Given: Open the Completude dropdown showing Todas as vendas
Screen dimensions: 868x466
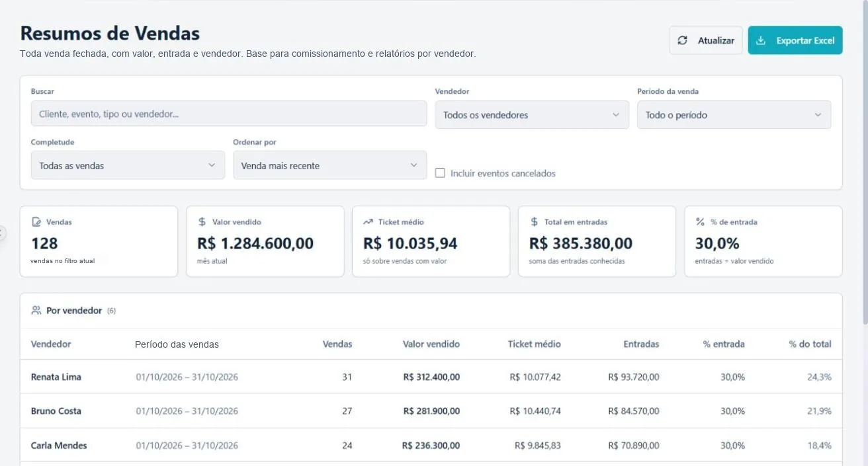Looking at the screenshot, I should pos(128,165).
